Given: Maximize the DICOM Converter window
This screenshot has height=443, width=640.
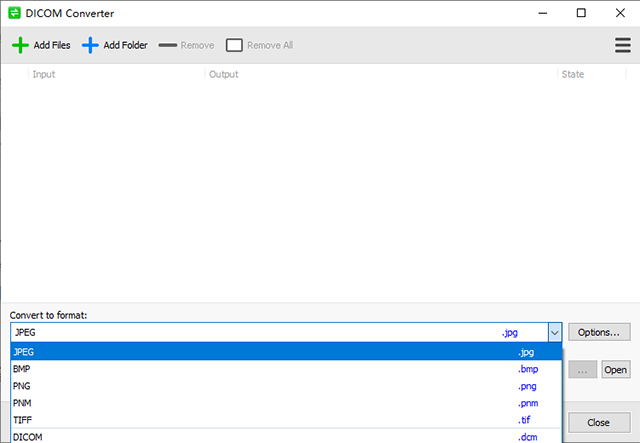Looking at the screenshot, I should 581,13.
